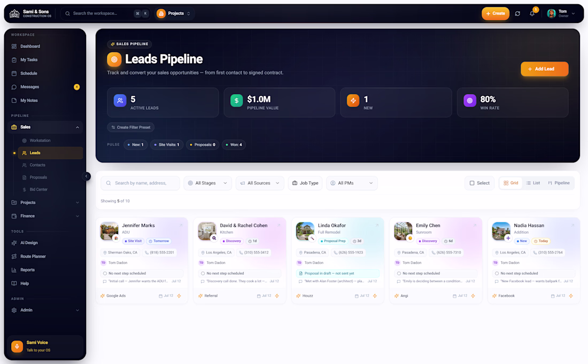This screenshot has width=588, height=364.
Task: Mark David & Rachel Cohen next step circle
Action: [x=203, y=274]
